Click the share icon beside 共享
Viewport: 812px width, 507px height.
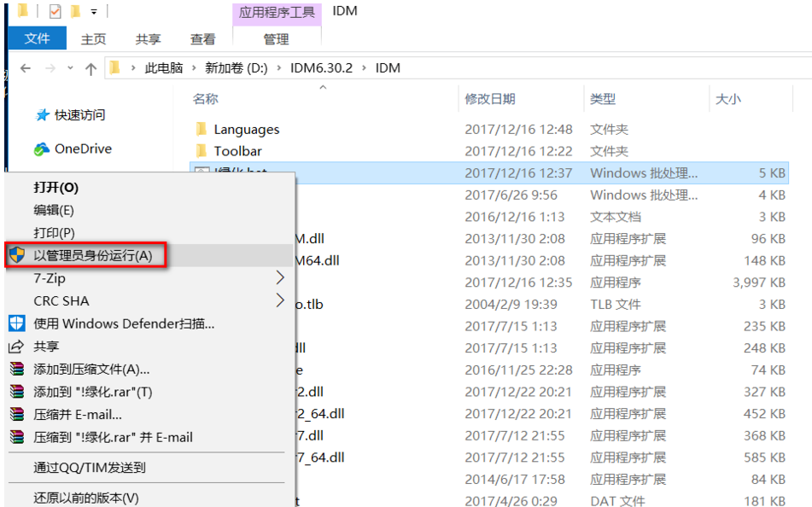(16, 346)
